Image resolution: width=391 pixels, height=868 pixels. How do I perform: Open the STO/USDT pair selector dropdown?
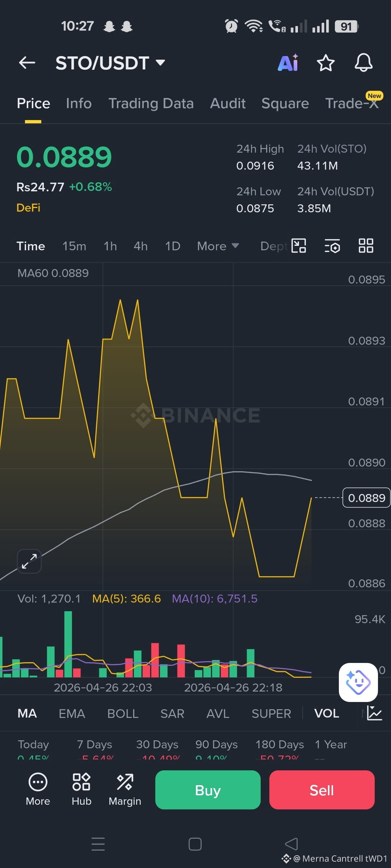[x=110, y=63]
